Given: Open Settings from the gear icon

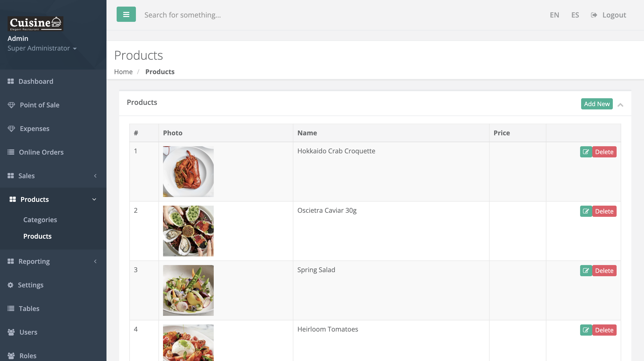Looking at the screenshot, I should tap(10, 285).
